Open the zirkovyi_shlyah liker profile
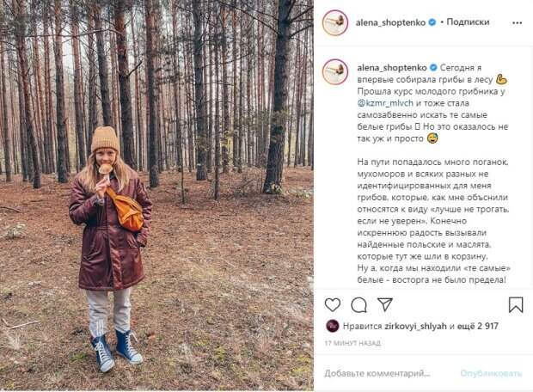The height and width of the screenshot is (392, 533). (x=415, y=326)
